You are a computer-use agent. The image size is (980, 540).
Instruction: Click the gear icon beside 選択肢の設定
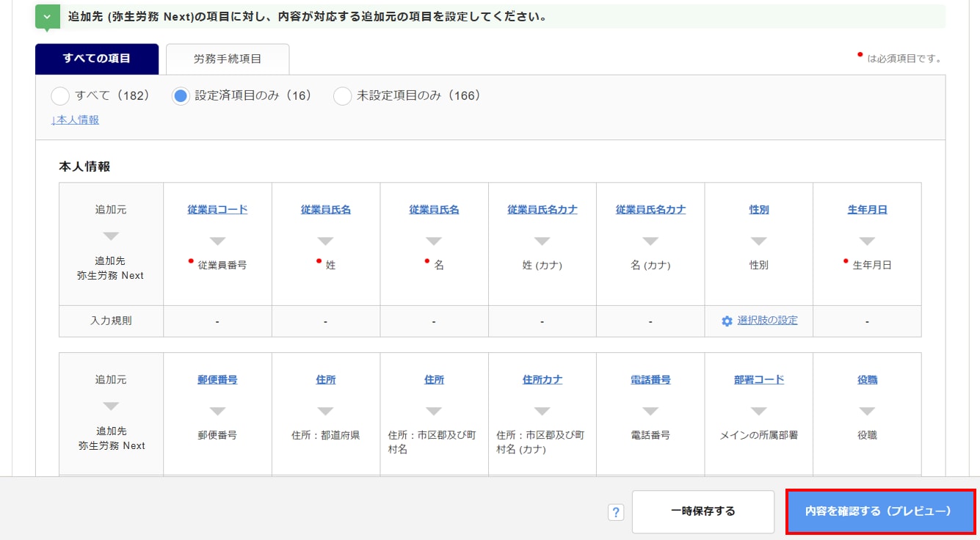(x=727, y=321)
